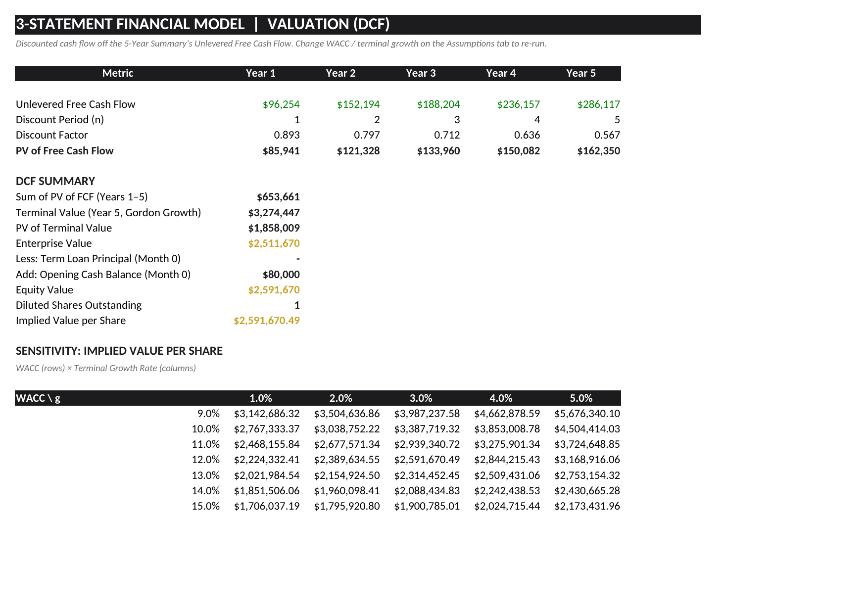Click the DCF SUMMARY heading
Screen dimensions: 868x614
pyautogui.click(x=55, y=182)
